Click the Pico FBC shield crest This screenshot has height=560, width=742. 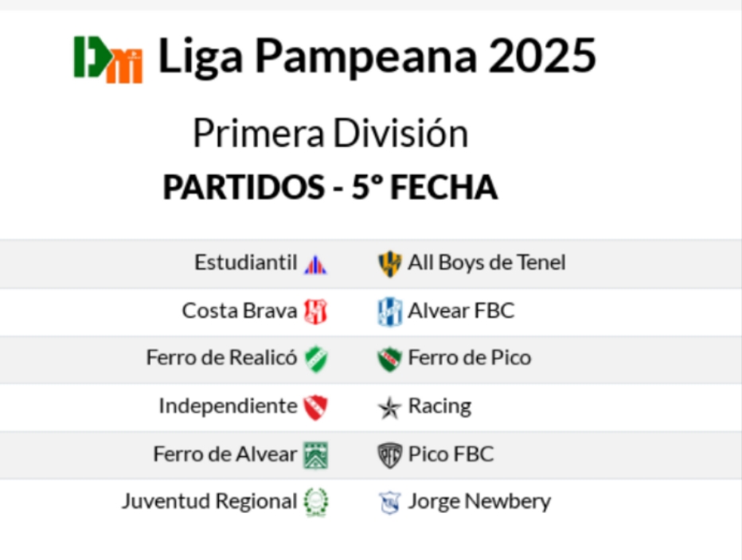[389, 455]
